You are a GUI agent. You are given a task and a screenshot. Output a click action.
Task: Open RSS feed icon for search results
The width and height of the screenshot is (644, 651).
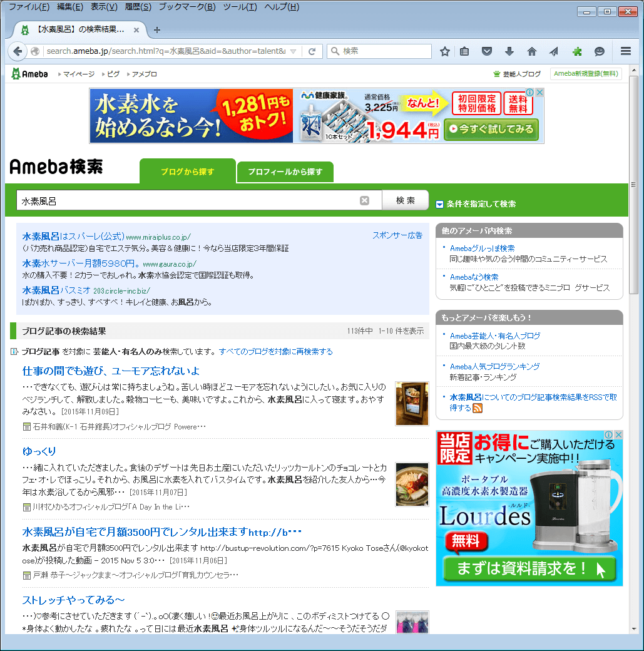click(478, 408)
